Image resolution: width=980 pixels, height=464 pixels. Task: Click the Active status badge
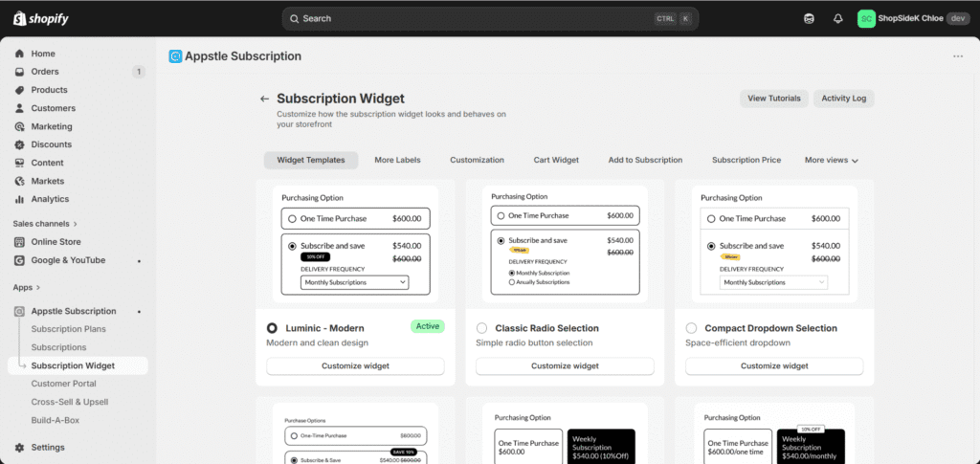(x=428, y=326)
